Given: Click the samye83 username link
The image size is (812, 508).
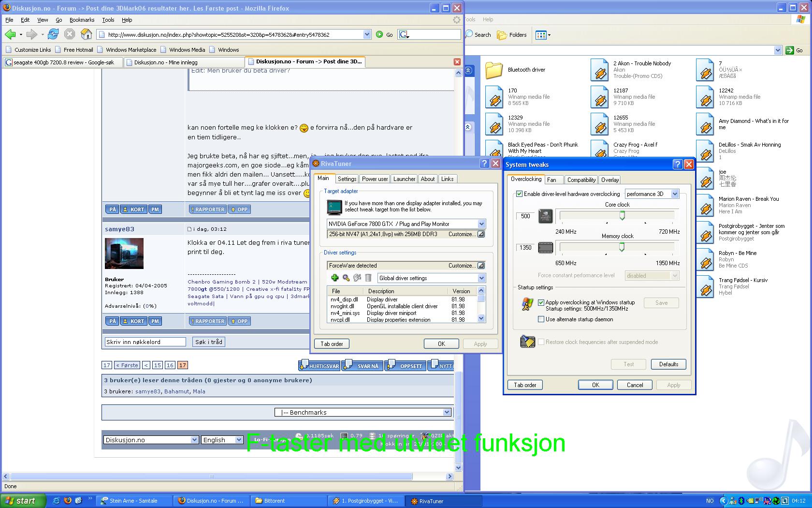Looking at the screenshot, I should (119, 229).
